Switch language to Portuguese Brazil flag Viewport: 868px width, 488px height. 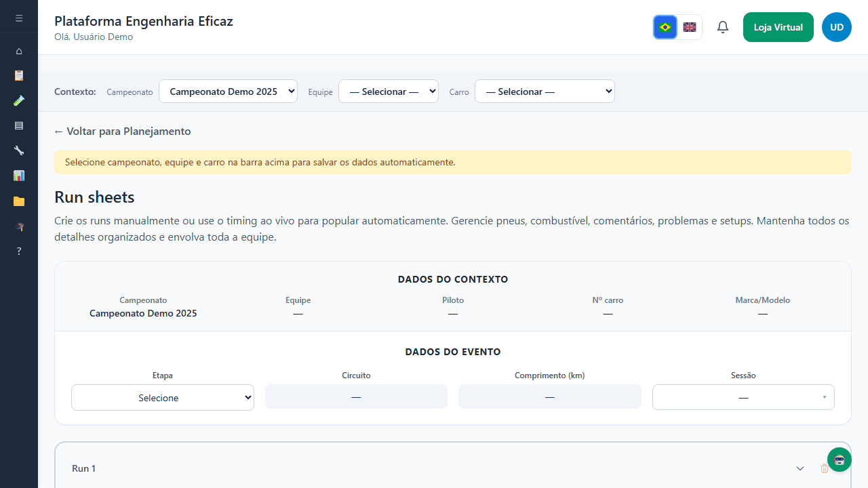coord(665,27)
